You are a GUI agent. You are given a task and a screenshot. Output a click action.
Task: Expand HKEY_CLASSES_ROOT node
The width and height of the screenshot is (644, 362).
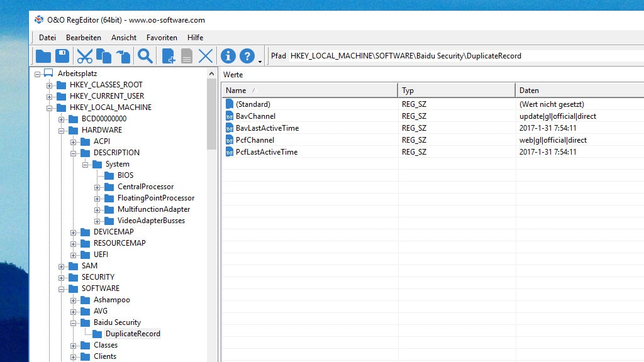click(49, 85)
